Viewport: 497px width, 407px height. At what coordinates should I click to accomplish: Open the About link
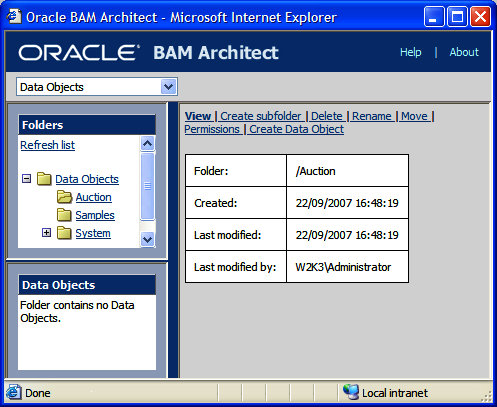pos(464,52)
